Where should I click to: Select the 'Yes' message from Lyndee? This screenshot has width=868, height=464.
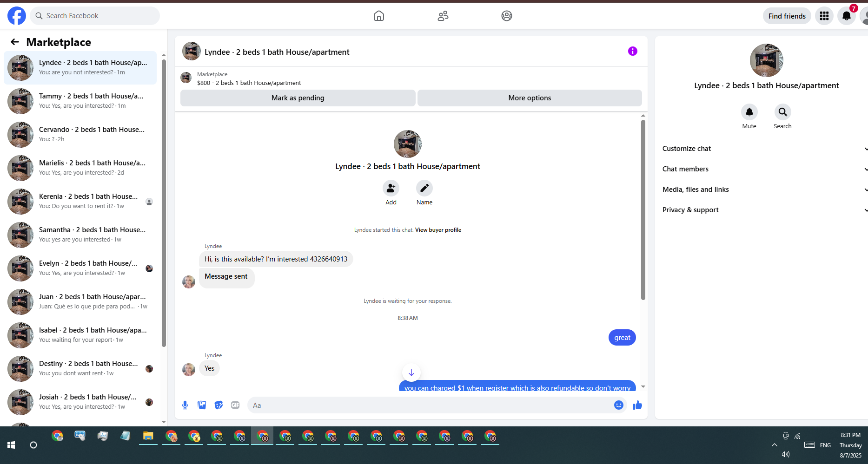click(210, 368)
